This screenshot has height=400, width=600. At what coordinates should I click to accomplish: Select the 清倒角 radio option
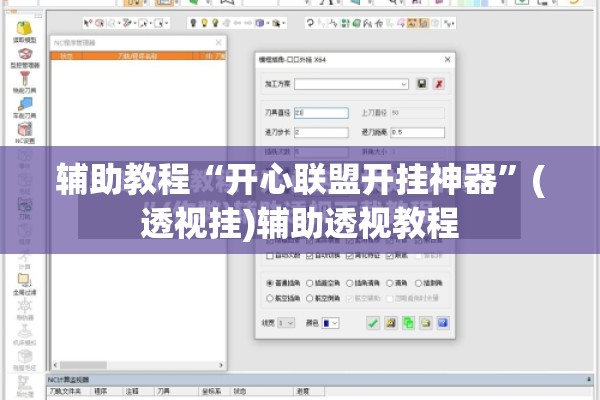coord(418,283)
